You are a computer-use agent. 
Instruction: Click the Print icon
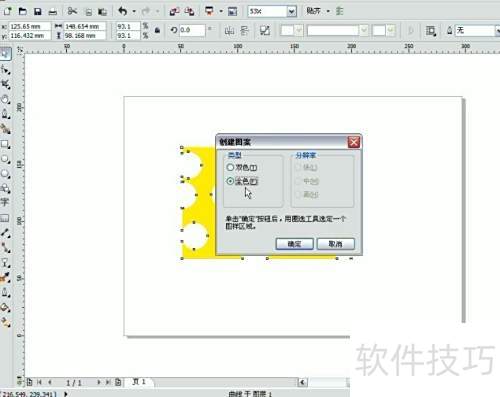[53, 12]
